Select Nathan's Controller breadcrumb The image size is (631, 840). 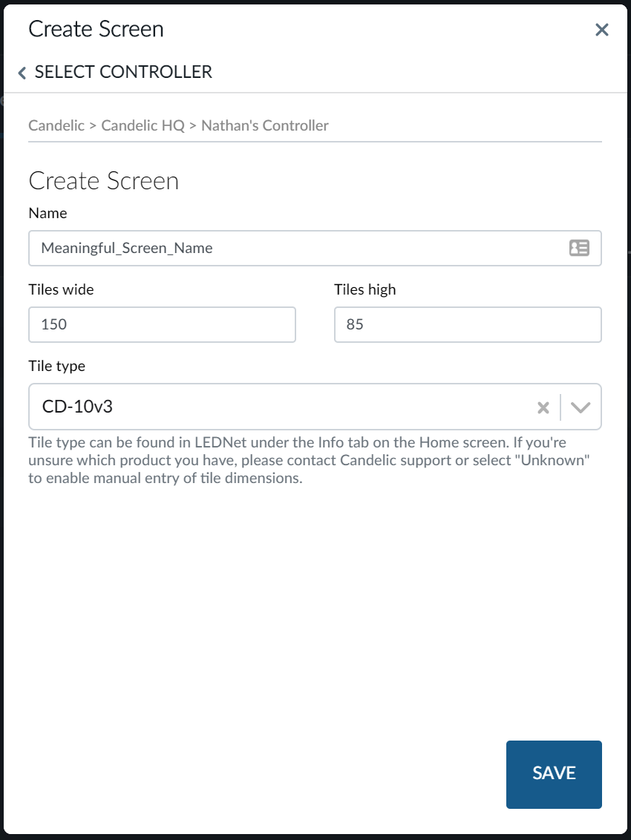(x=265, y=125)
